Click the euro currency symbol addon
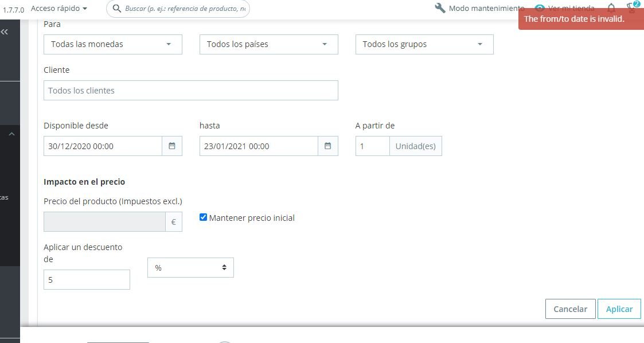Image resolution: width=644 pixels, height=343 pixels. coord(174,222)
